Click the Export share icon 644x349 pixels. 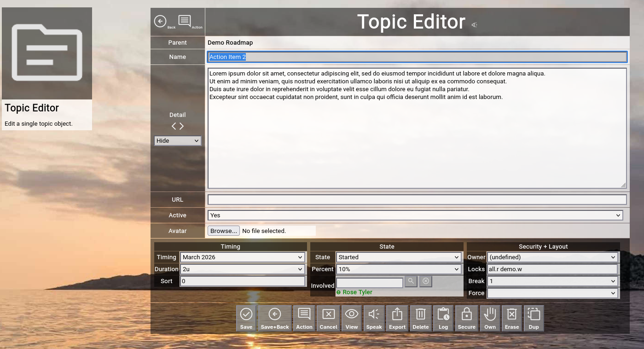click(x=397, y=318)
